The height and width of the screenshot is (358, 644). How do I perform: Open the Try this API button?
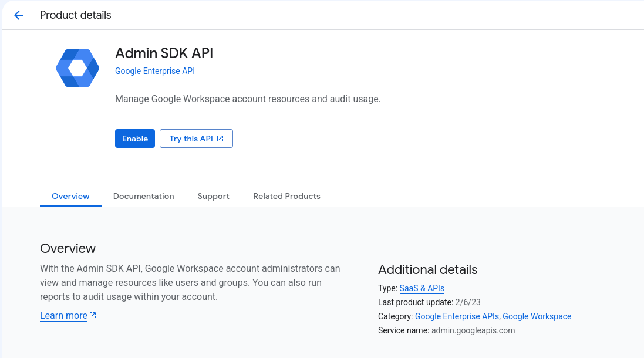click(x=196, y=139)
